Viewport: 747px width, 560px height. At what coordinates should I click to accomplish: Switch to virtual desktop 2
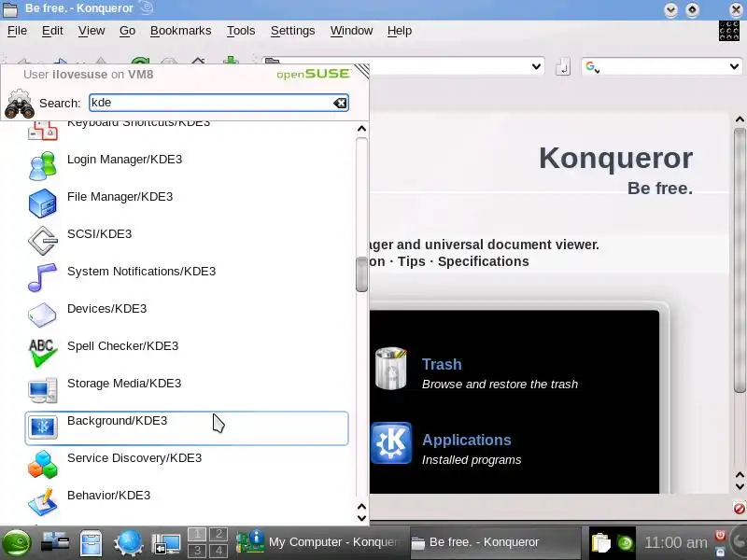218,534
